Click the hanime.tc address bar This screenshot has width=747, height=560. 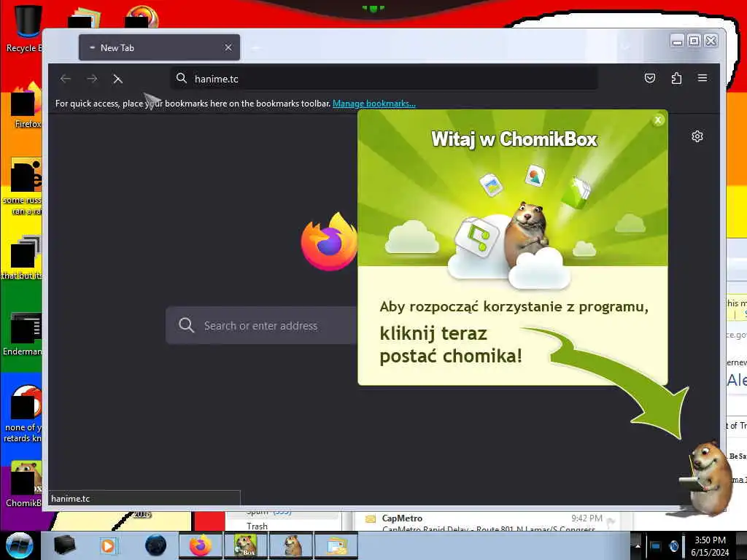[x=384, y=79]
